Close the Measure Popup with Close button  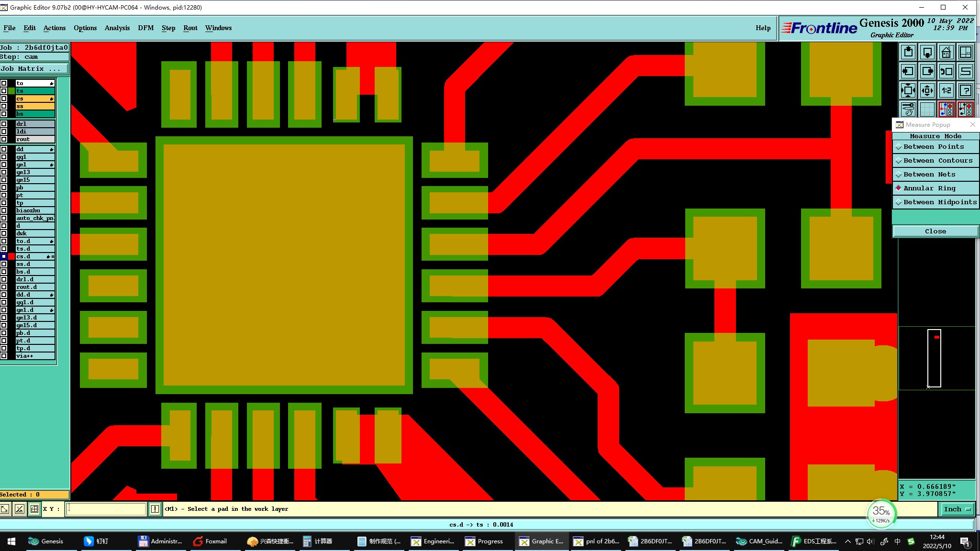tap(935, 231)
